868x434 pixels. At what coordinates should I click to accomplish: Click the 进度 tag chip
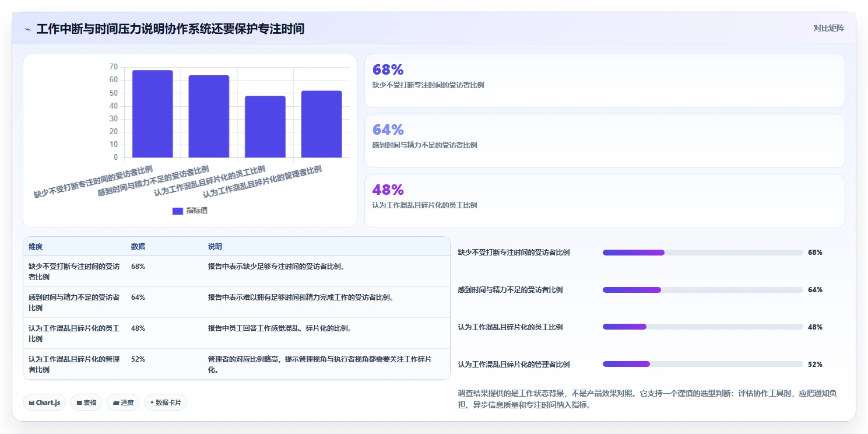click(123, 402)
